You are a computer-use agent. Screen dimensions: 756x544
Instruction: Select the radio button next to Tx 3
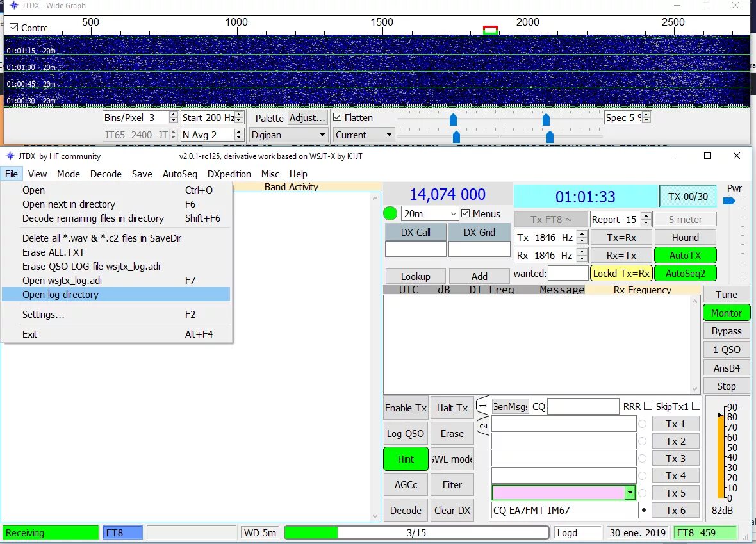(x=642, y=459)
